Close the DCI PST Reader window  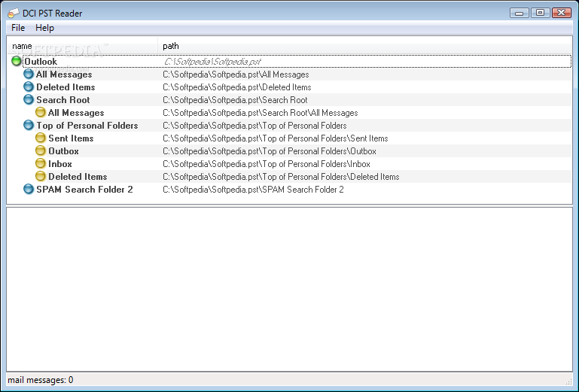coord(561,13)
